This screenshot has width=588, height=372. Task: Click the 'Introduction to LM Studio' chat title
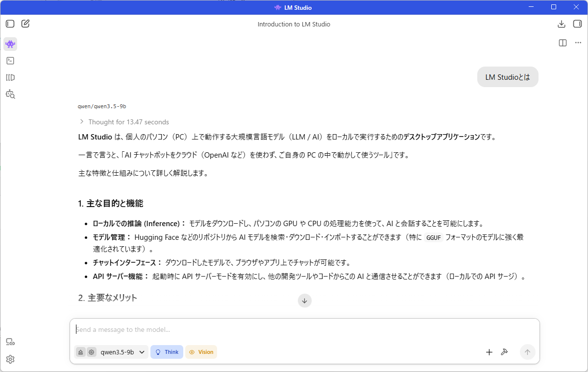pos(294,24)
